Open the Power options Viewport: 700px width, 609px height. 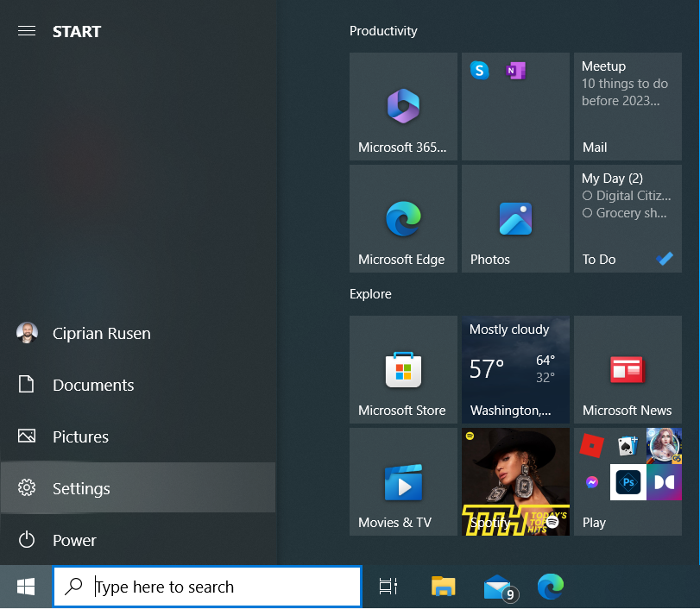(x=138, y=540)
